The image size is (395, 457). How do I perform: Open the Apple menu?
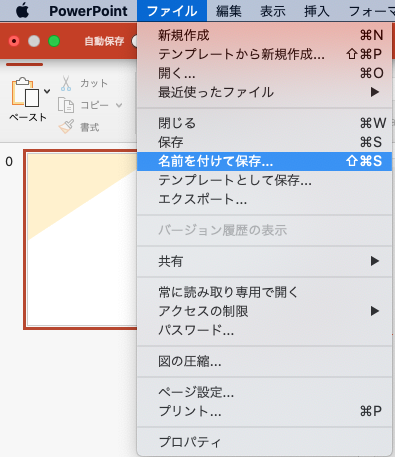point(22,11)
